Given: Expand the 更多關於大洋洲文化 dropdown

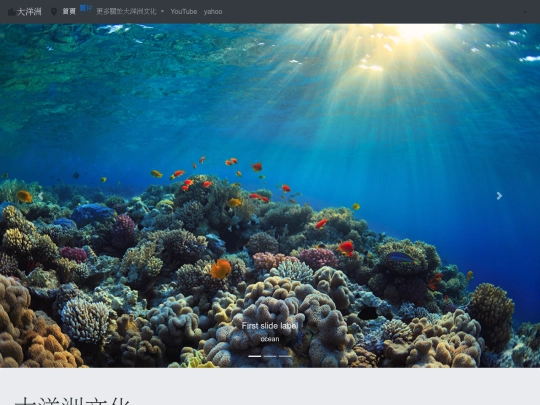Looking at the screenshot, I should click(130, 12).
